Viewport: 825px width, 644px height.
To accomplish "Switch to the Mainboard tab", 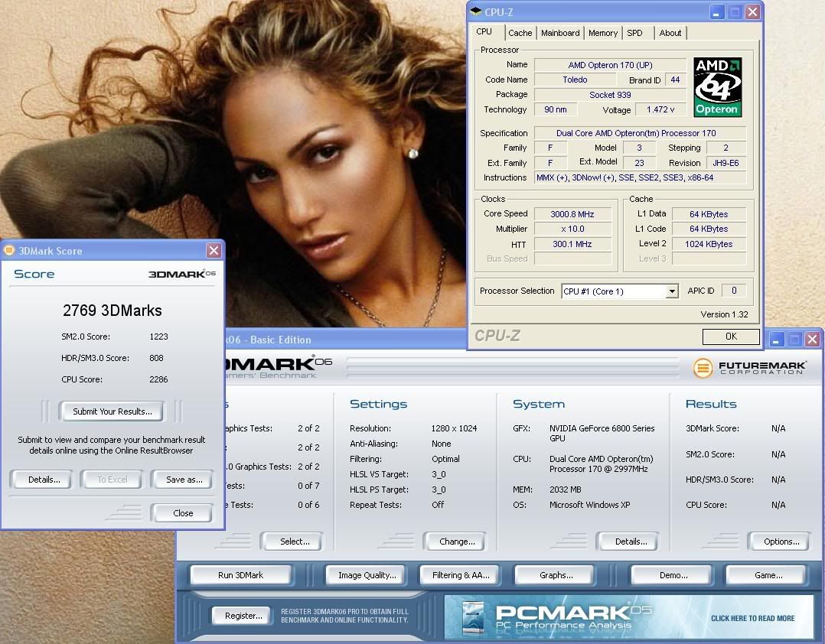I will [560, 33].
